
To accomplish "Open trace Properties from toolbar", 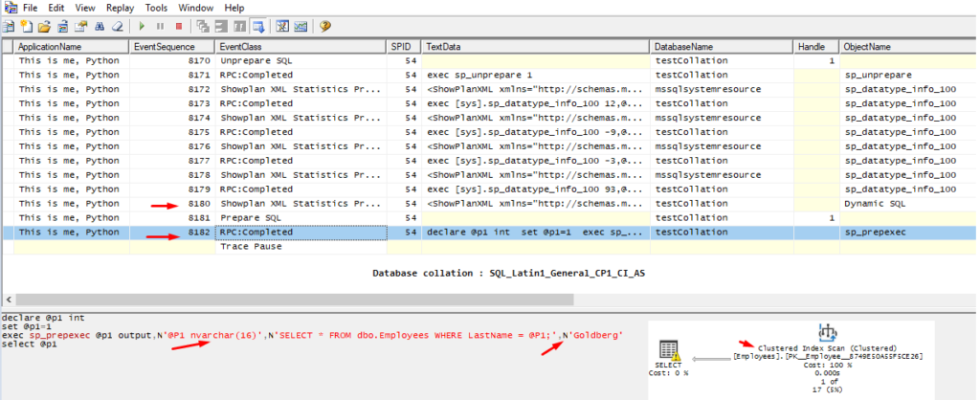I will [x=80, y=26].
